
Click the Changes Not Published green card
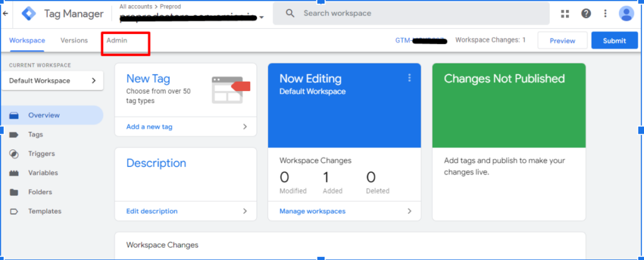(x=509, y=106)
